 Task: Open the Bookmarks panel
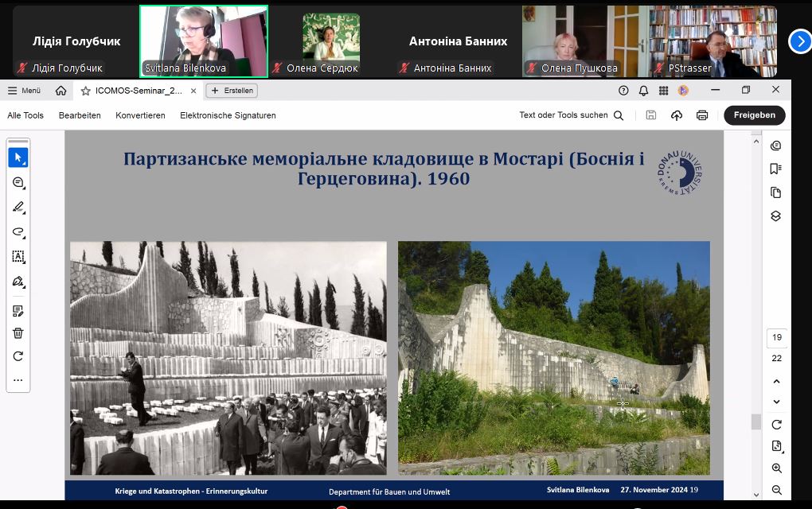(x=776, y=168)
